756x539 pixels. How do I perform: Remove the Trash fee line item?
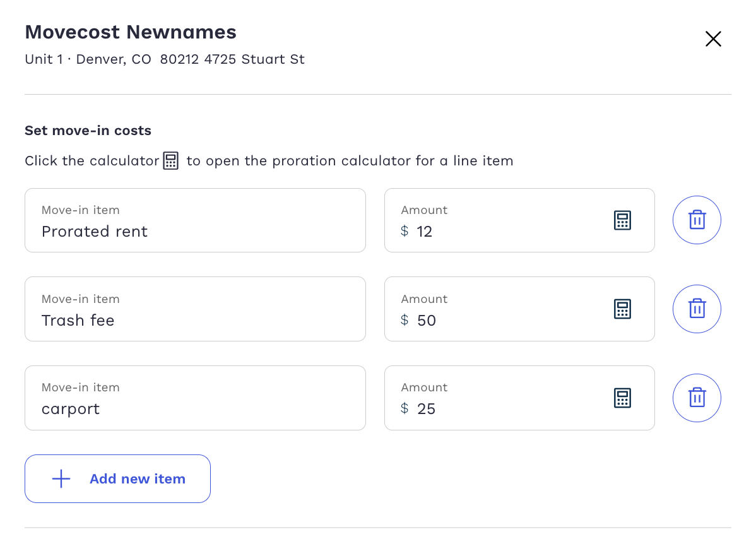click(697, 309)
